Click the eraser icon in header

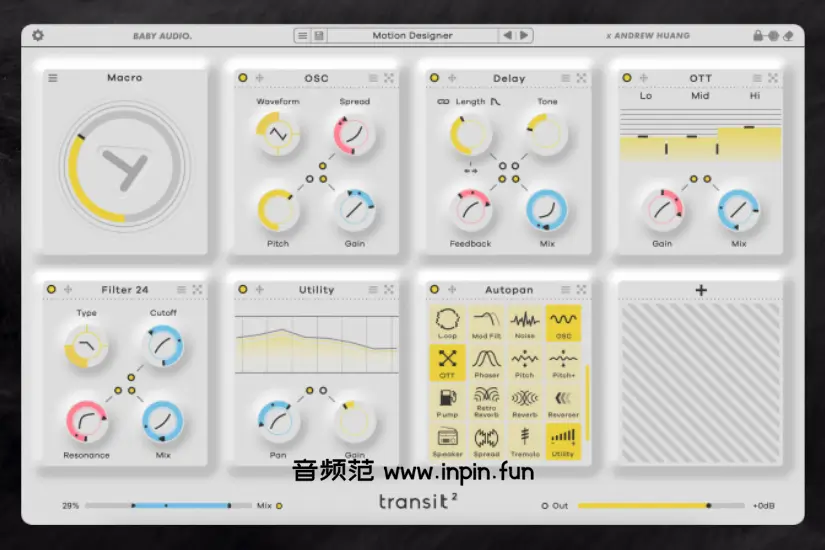click(x=788, y=36)
